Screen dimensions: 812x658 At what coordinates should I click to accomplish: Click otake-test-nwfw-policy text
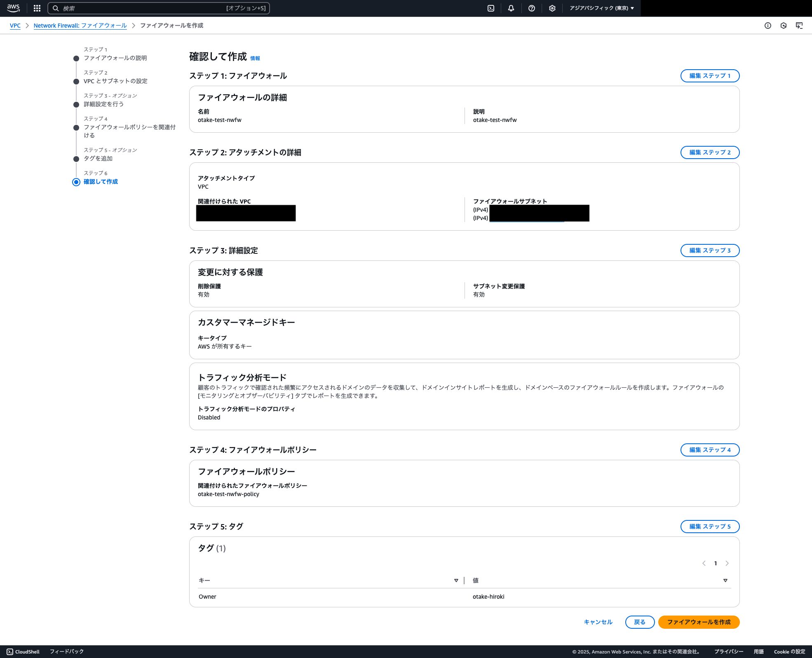tap(228, 494)
